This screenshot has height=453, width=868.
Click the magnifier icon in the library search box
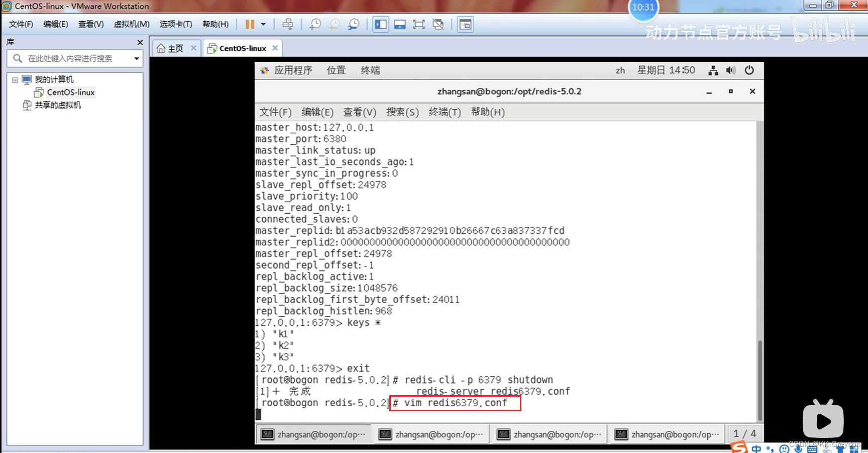[18, 58]
